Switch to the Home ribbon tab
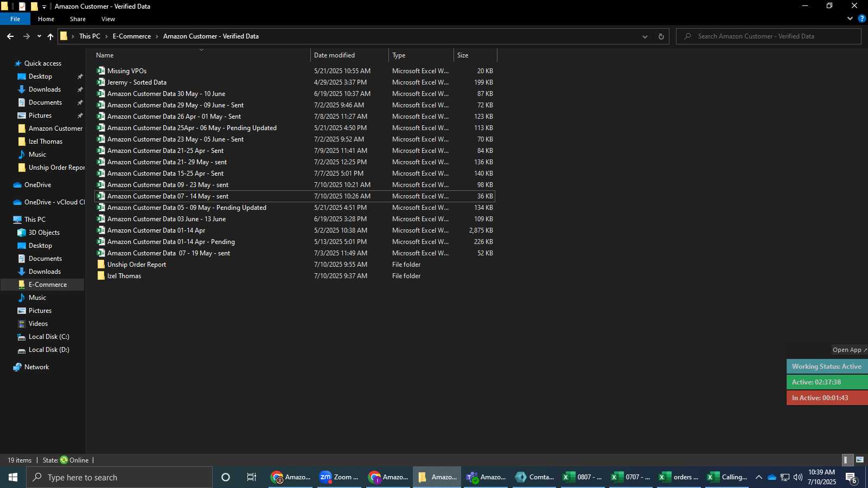868x488 pixels. 46,19
